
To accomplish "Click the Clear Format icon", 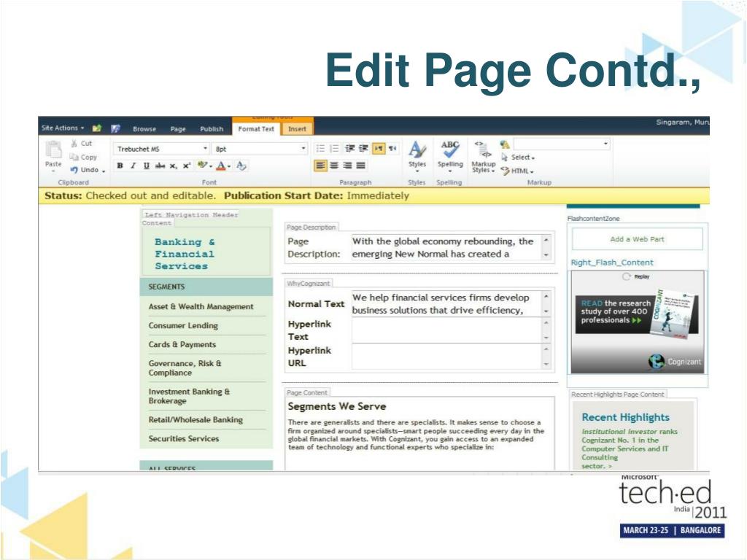I will [x=241, y=166].
